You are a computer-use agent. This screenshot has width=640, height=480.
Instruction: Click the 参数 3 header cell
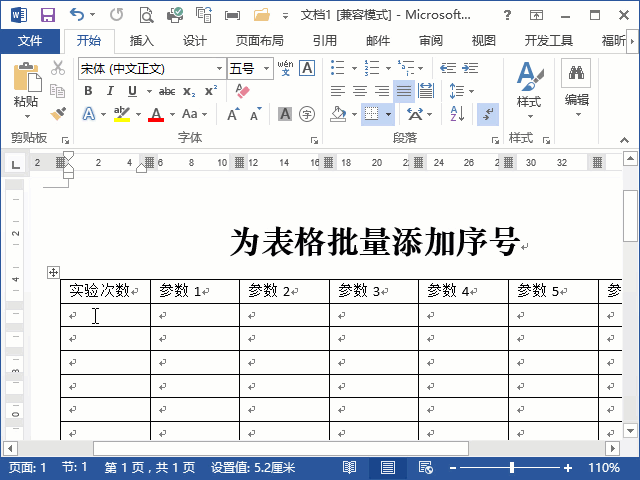(x=374, y=291)
